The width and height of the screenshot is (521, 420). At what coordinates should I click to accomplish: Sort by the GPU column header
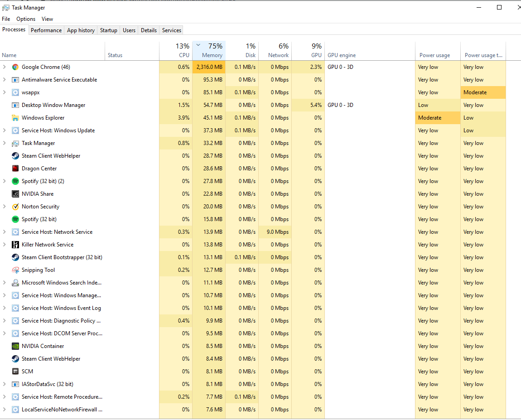pos(309,51)
